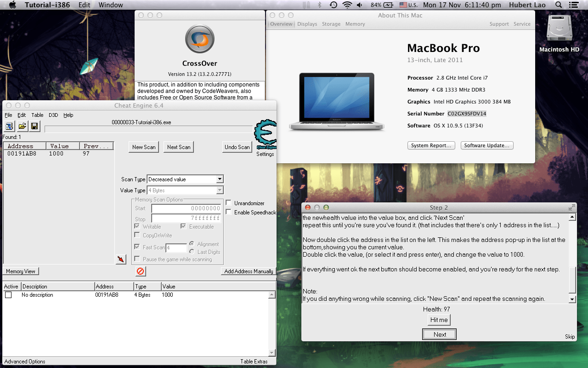Image resolution: width=588 pixels, height=368 pixels.
Task: Open Memory View
Action: click(x=21, y=271)
